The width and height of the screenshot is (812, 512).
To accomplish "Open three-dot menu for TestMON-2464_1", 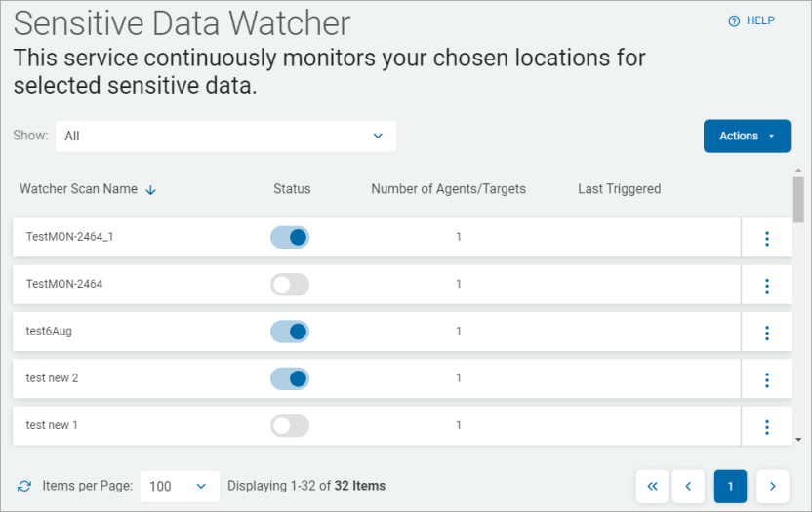I will (x=767, y=238).
